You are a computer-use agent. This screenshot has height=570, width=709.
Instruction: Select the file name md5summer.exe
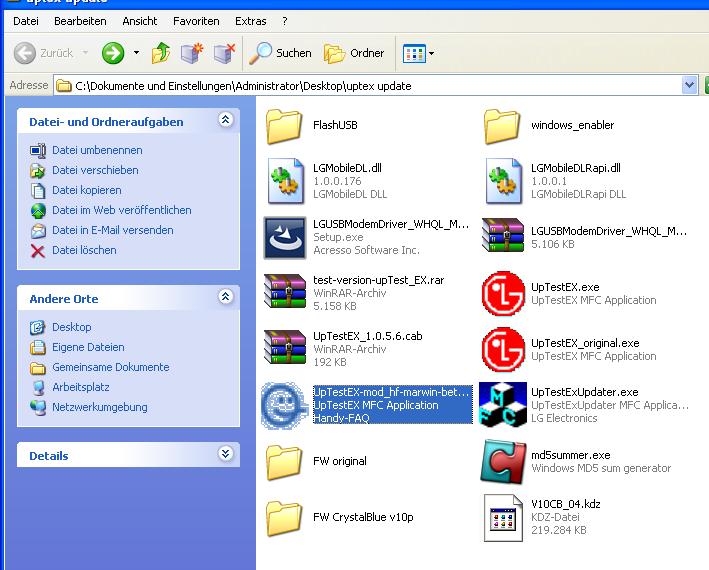(x=571, y=455)
